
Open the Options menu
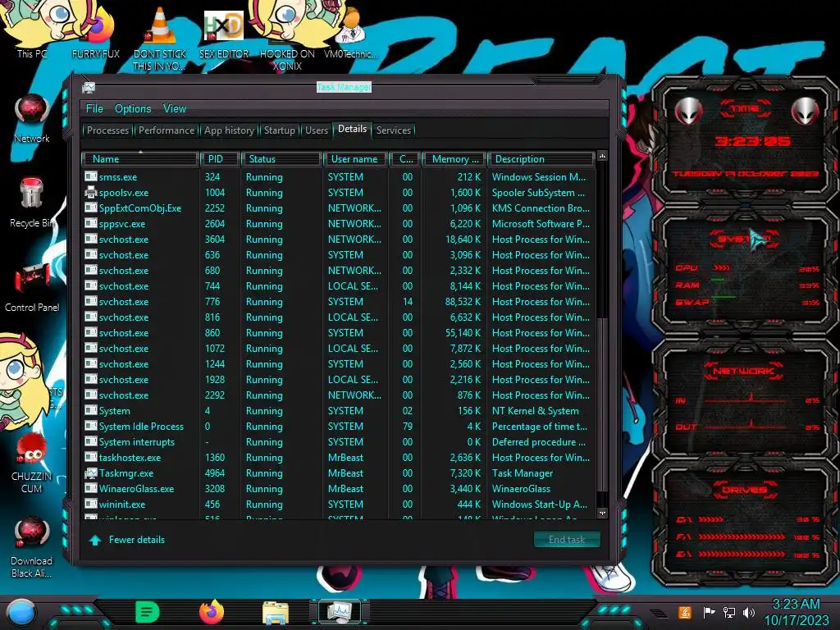pos(133,109)
